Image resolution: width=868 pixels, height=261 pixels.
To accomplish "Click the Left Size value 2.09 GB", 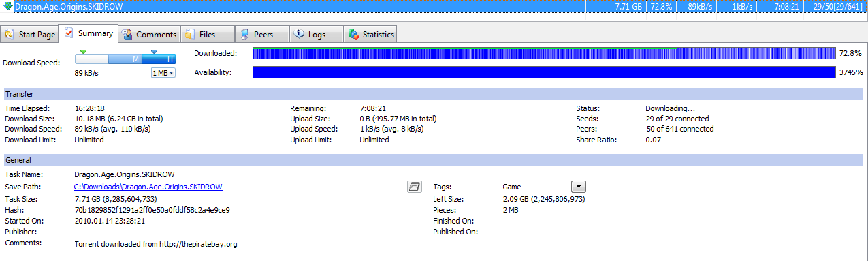I will [x=544, y=199].
